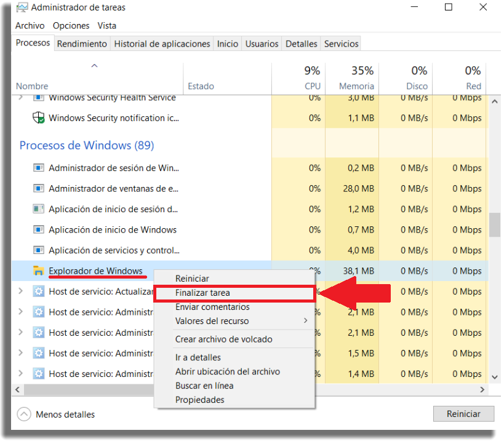
Task: Click the Aplicación de servicios y control icon
Action: (x=39, y=250)
